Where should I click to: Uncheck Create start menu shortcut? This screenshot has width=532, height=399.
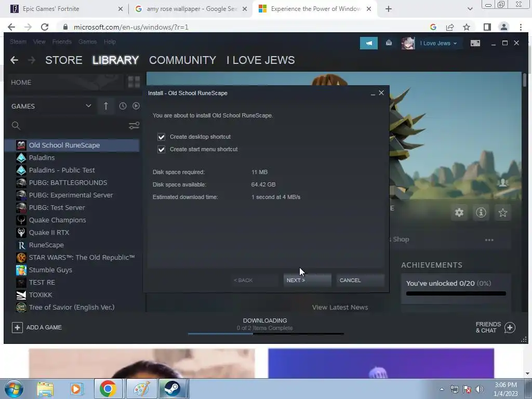point(161,149)
